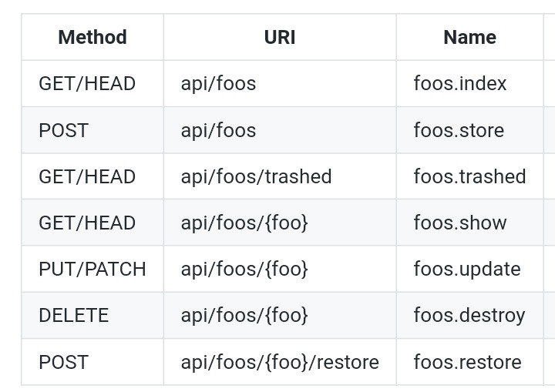Viewport: 555px width, 392px height.
Task: Select the foos.index name cell
Action: [469, 83]
